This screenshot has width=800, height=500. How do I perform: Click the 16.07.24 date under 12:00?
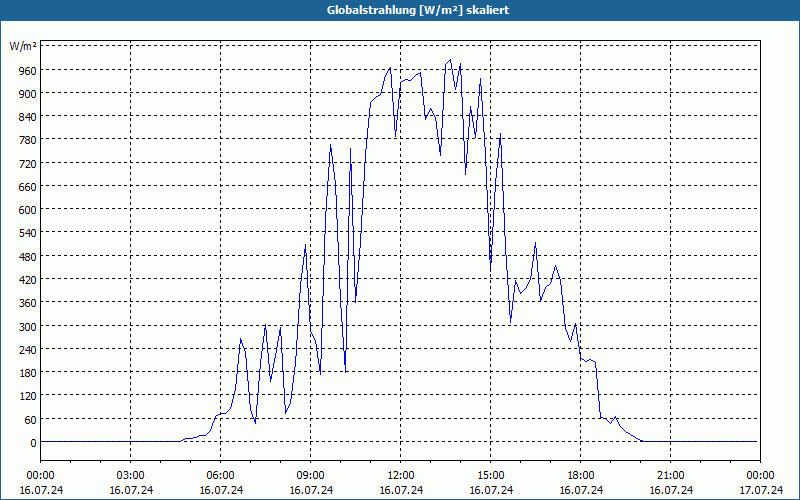coord(401,490)
